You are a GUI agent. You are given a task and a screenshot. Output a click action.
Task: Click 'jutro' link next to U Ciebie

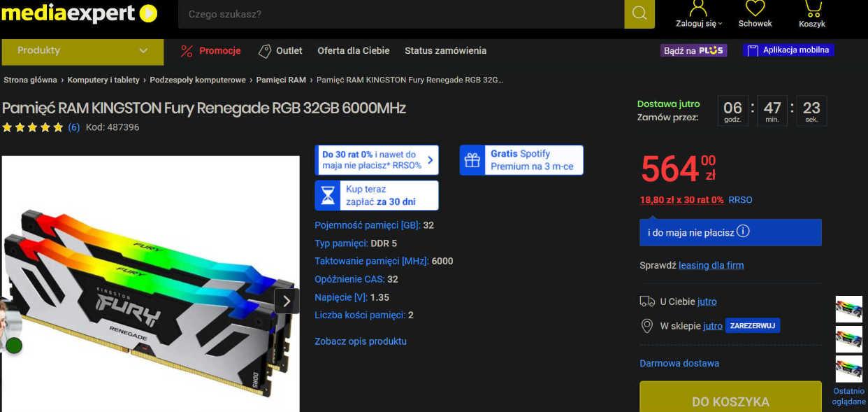click(x=707, y=301)
